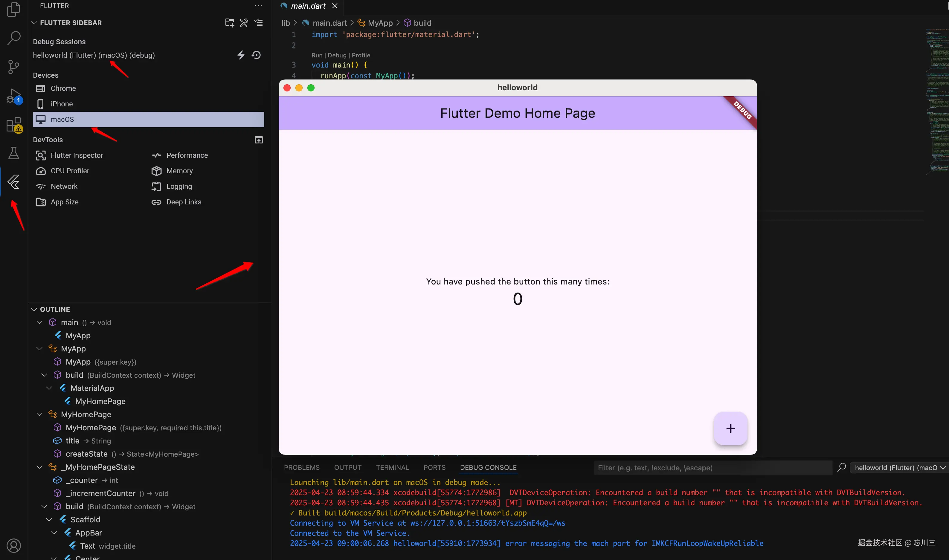This screenshot has height=560, width=949.
Task: Open Memory DevTools page
Action: pos(179,171)
